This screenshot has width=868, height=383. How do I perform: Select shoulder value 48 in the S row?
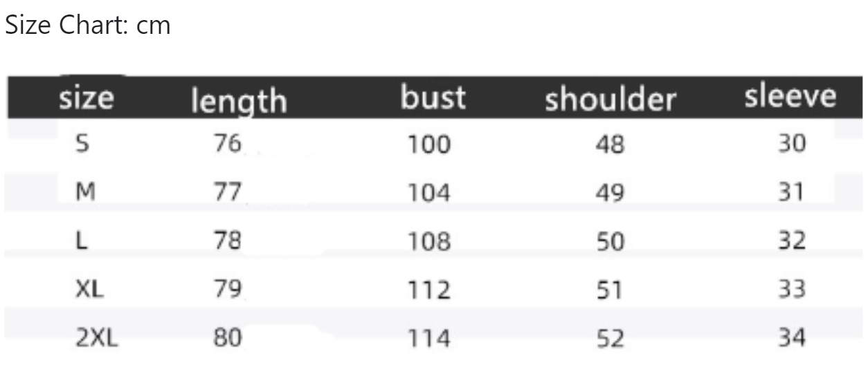coord(609,144)
